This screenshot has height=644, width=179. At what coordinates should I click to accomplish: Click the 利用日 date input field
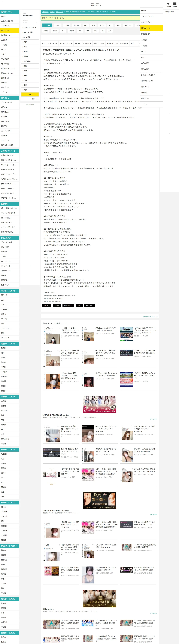30,15
